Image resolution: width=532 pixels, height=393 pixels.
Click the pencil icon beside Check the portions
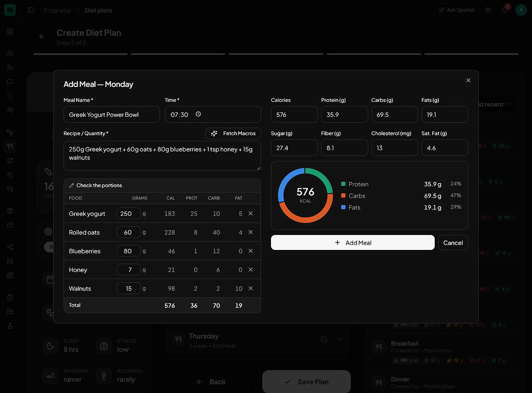(71, 185)
